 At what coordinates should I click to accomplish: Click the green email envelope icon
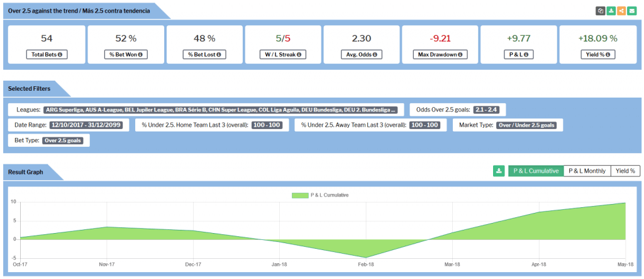click(x=631, y=11)
